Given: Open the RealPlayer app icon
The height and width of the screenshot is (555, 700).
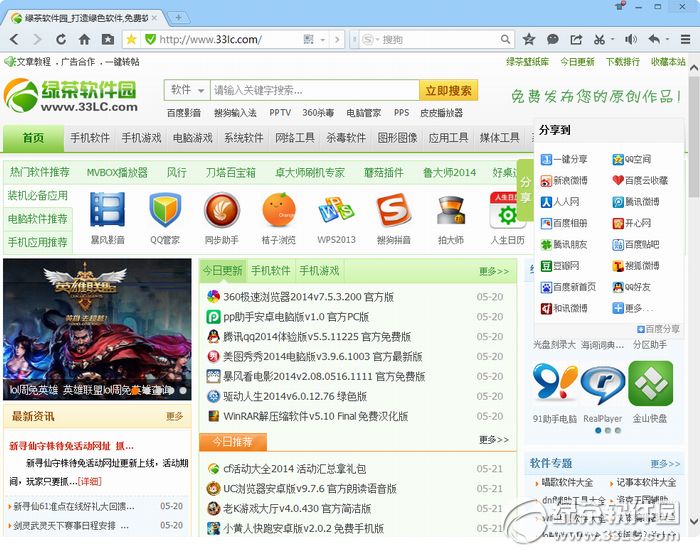Looking at the screenshot, I should point(603,384).
